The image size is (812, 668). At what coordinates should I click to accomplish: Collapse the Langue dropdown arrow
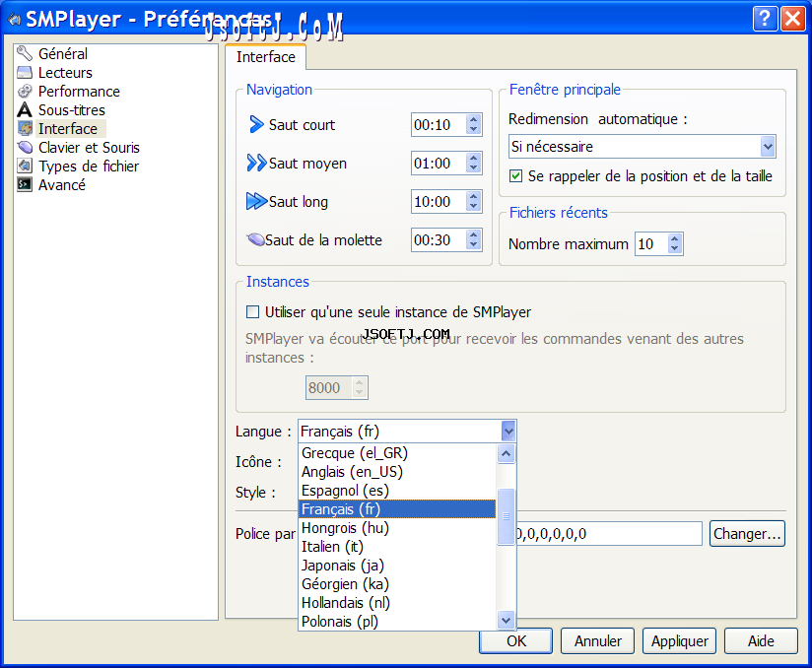(508, 431)
